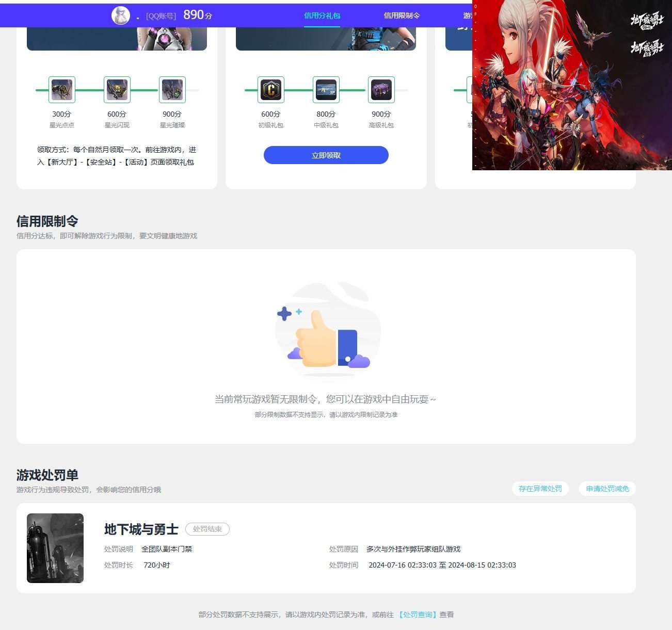
Task: Click 申请处罚减免 button
Action: point(607,489)
